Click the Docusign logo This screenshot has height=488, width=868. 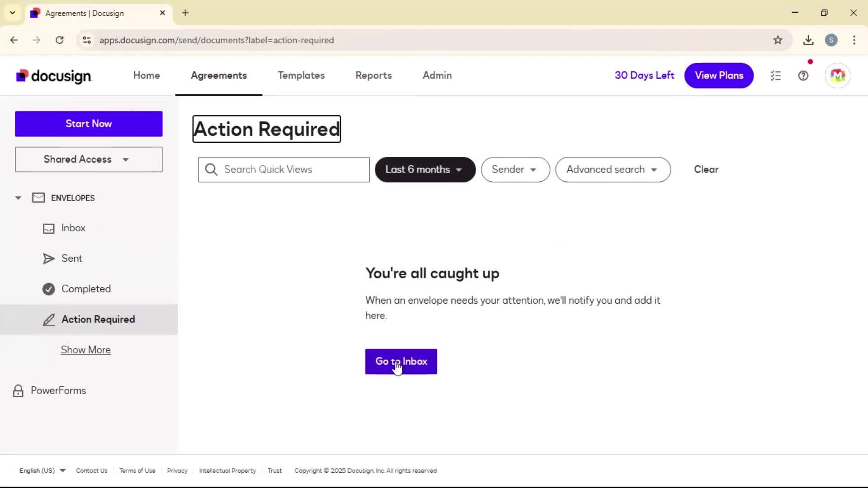54,76
